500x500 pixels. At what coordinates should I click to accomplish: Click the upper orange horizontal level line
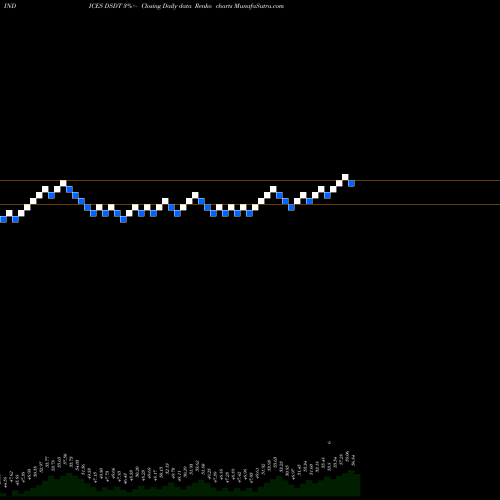tap(250, 181)
